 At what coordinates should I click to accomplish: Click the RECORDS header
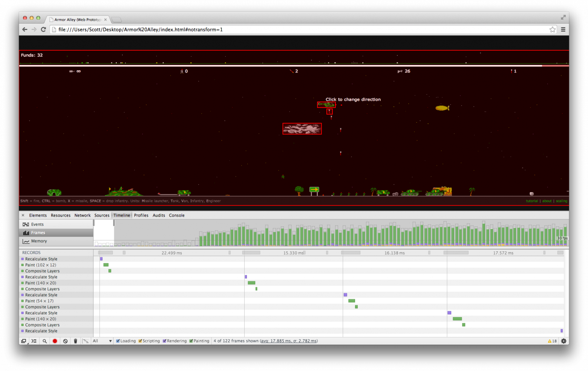pos(31,253)
